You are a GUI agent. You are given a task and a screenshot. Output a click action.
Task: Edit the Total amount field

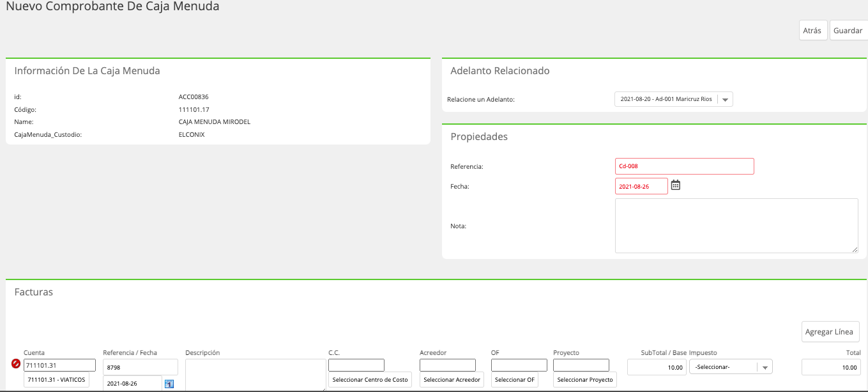[831, 367]
